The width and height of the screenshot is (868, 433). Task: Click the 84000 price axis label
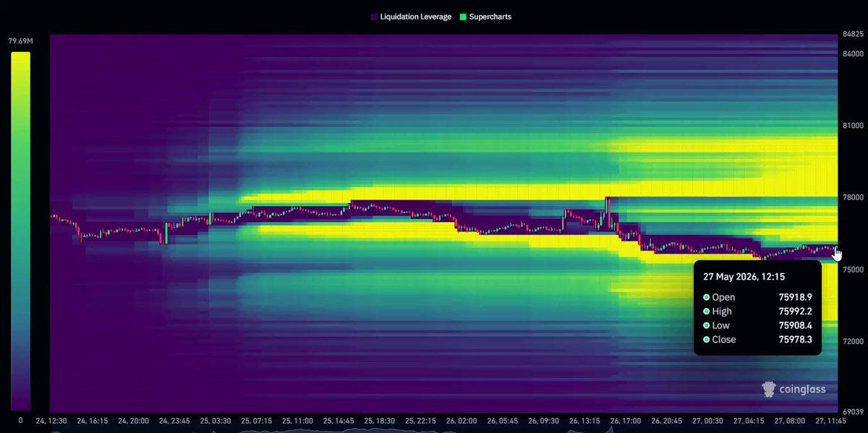tap(854, 54)
